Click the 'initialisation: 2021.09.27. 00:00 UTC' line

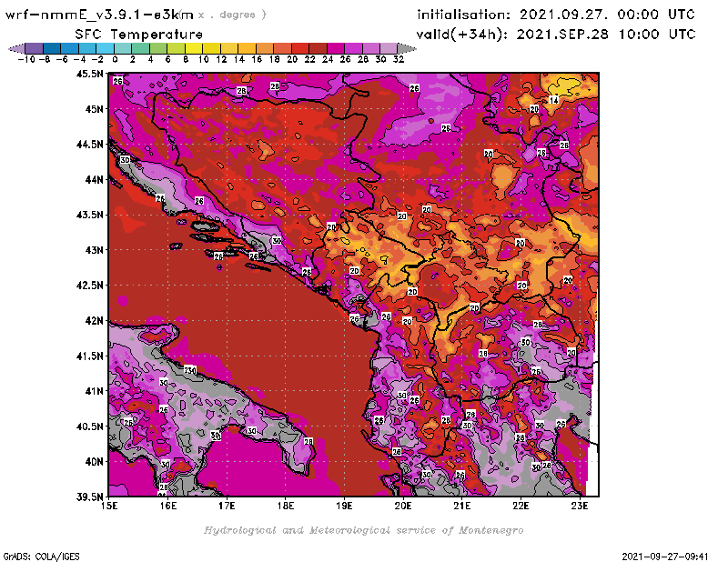point(556,15)
